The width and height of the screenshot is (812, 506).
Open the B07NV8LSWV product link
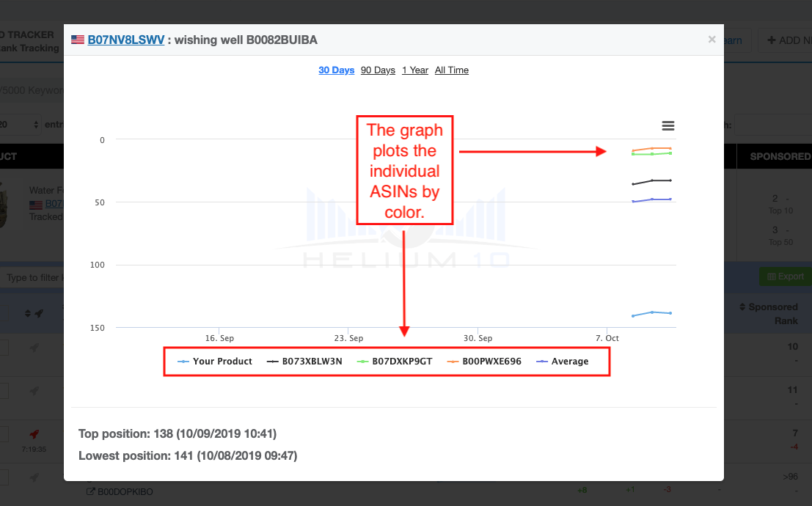(x=125, y=40)
